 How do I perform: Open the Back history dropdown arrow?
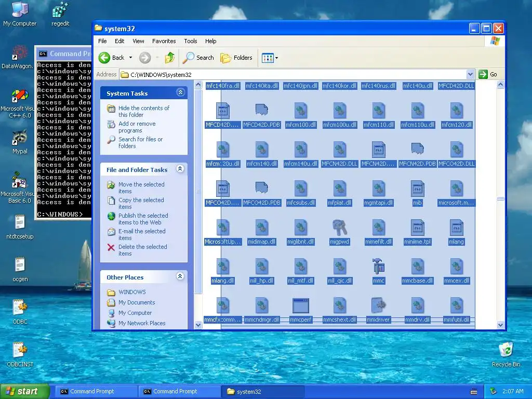[x=130, y=58]
